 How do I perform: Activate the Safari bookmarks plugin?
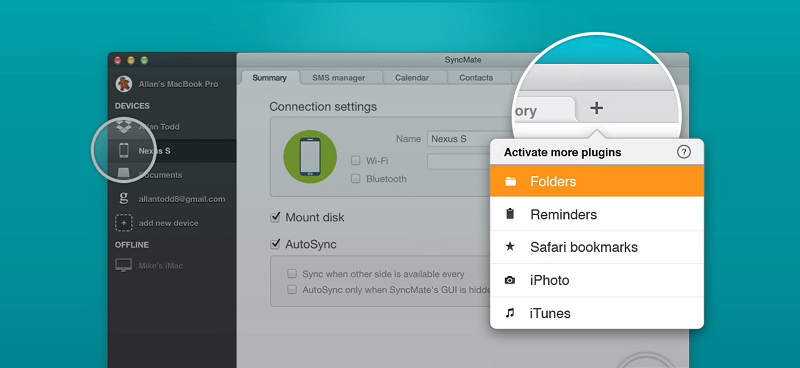pyautogui.click(x=597, y=247)
